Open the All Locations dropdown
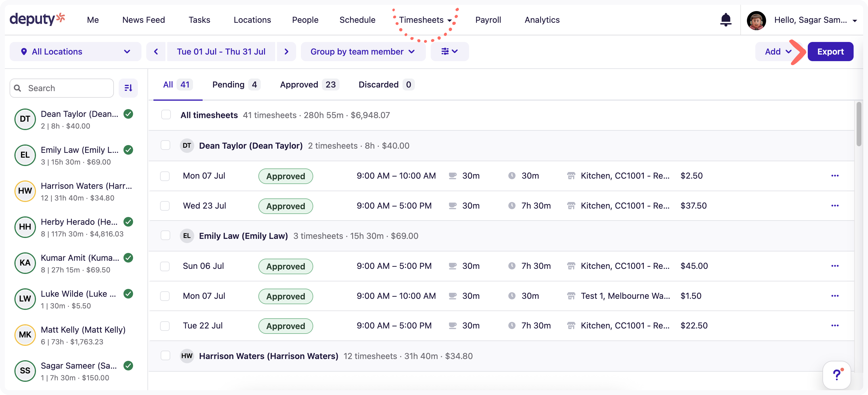868x395 pixels. pos(75,51)
